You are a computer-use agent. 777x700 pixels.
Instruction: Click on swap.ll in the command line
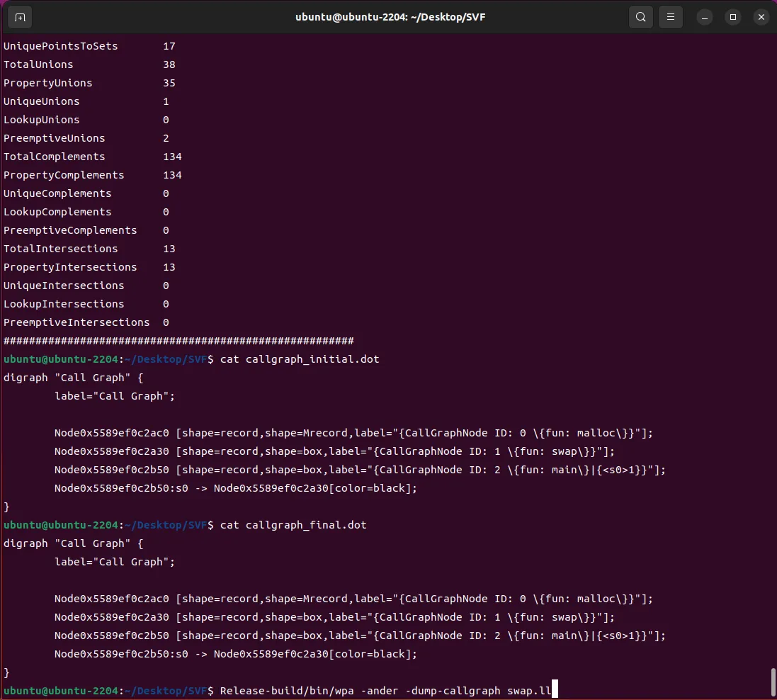pyautogui.click(x=528, y=691)
